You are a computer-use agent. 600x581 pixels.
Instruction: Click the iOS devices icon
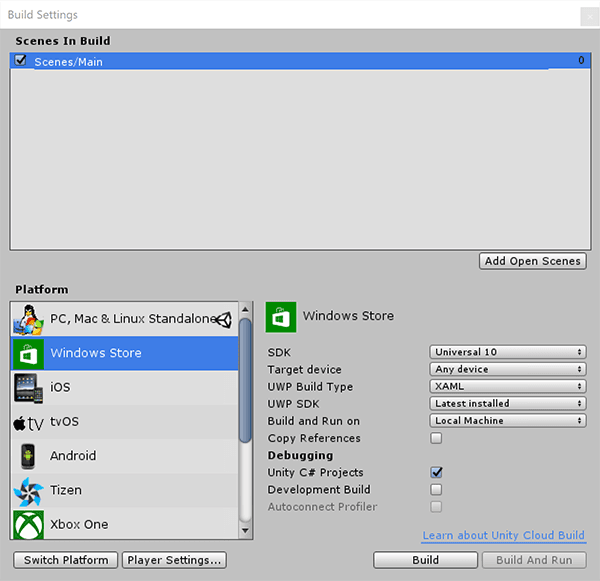pos(28,388)
